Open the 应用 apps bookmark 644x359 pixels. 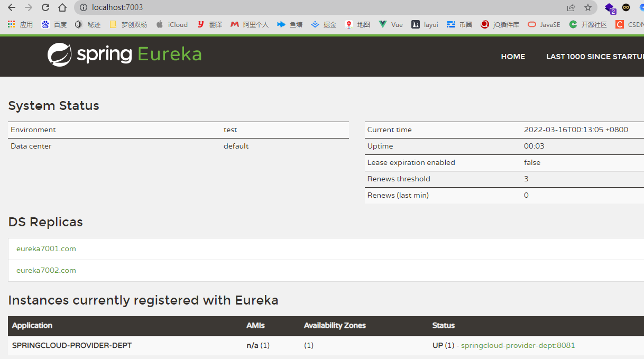click(x=20, y=24)
